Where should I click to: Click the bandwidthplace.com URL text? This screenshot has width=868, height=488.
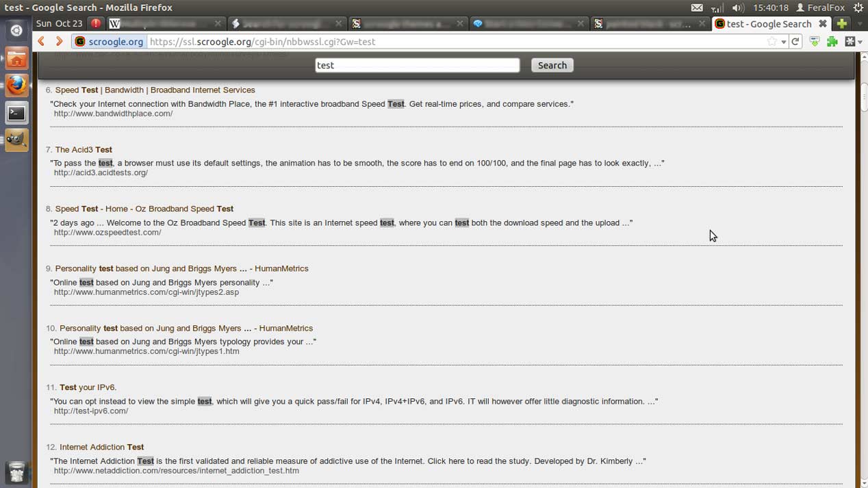113,114
